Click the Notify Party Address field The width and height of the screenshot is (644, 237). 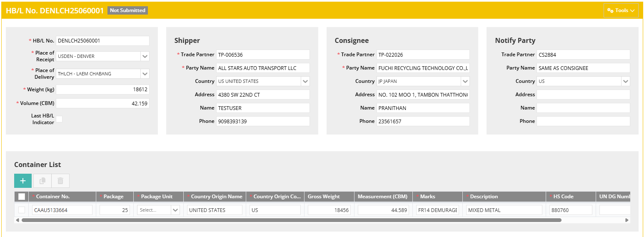pyautogui.click(x=583, y=95)
